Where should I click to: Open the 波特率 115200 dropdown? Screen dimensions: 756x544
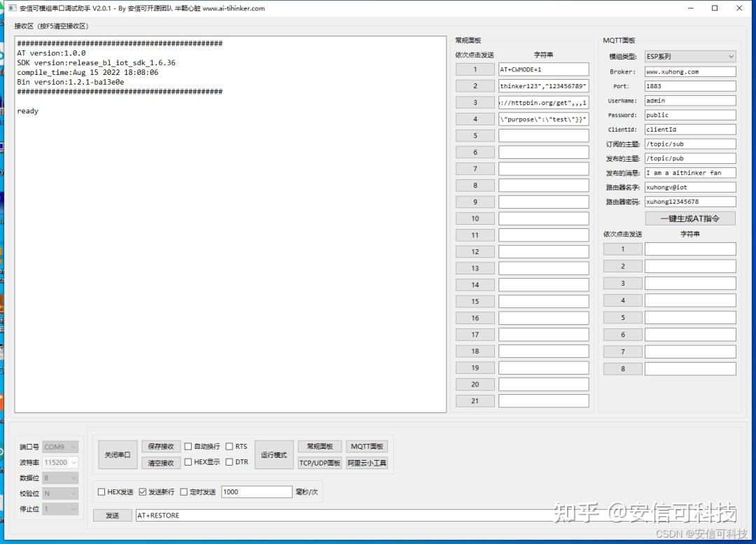[72, 462]
